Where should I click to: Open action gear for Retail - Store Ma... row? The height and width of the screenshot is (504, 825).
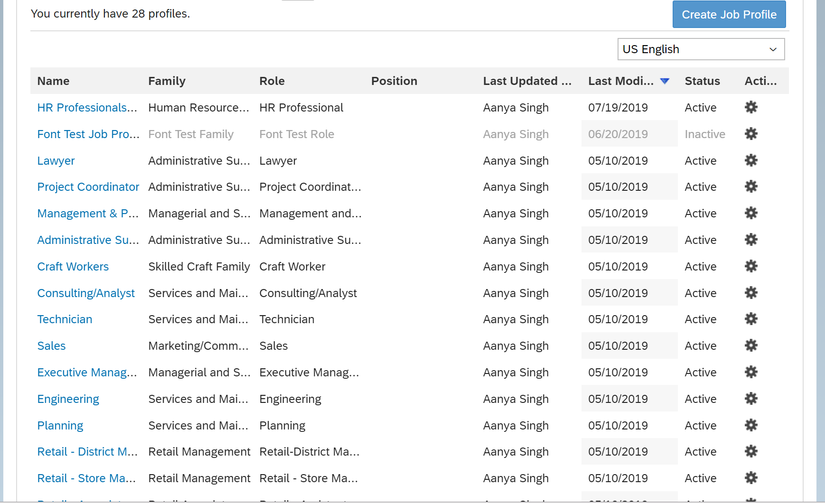(751, 478)
